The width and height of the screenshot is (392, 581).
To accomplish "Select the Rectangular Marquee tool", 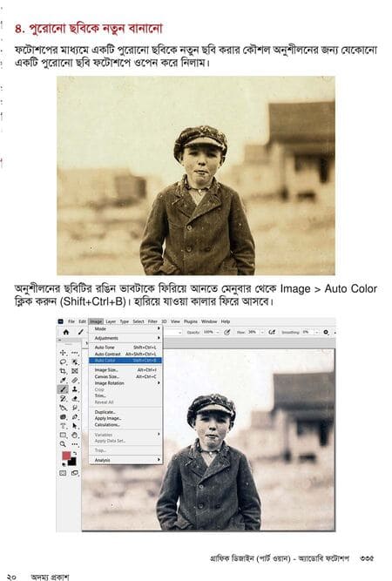I will coord(75,353).
